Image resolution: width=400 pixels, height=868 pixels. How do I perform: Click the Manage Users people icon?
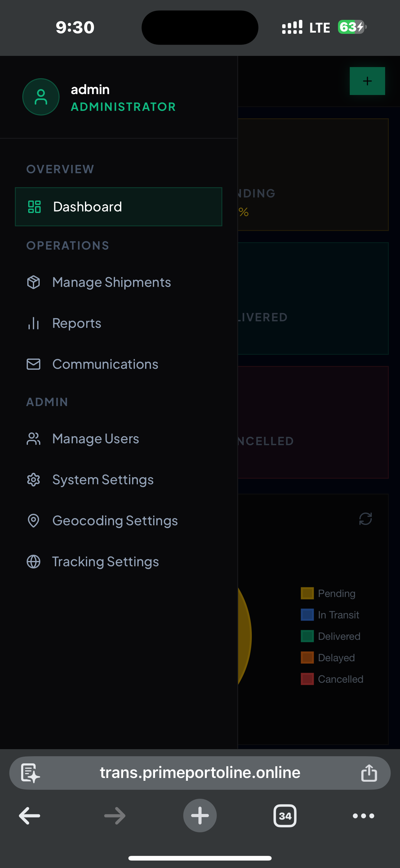(x=33, y=439)
